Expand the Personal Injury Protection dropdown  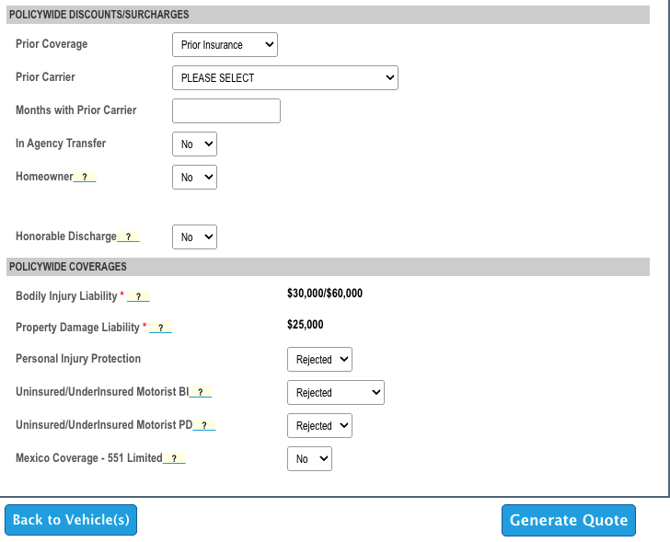click(x=319, y=360)
